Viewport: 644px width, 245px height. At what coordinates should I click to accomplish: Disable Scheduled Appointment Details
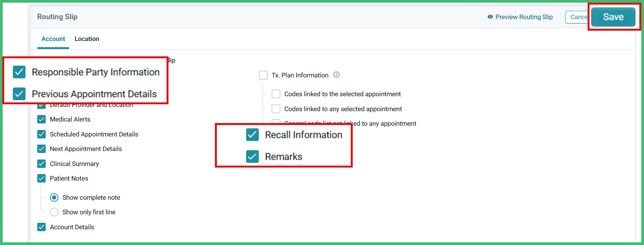click(x=41, y=134)
